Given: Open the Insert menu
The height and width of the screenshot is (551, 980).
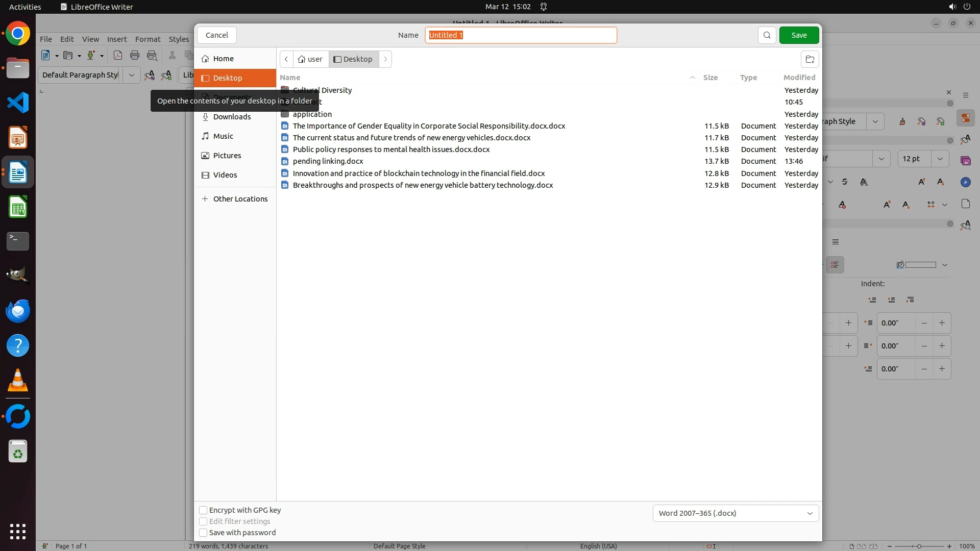Looking at the screenshot, I should [116, 39].
